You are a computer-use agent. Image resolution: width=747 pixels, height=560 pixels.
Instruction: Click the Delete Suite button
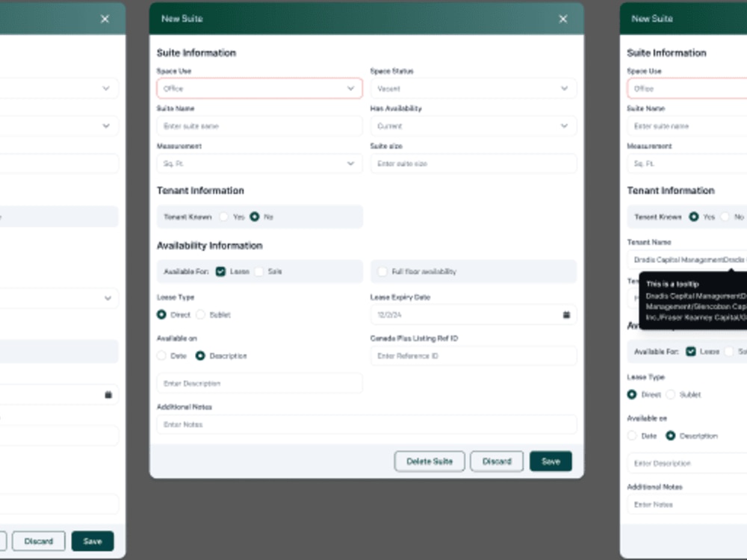430,461
